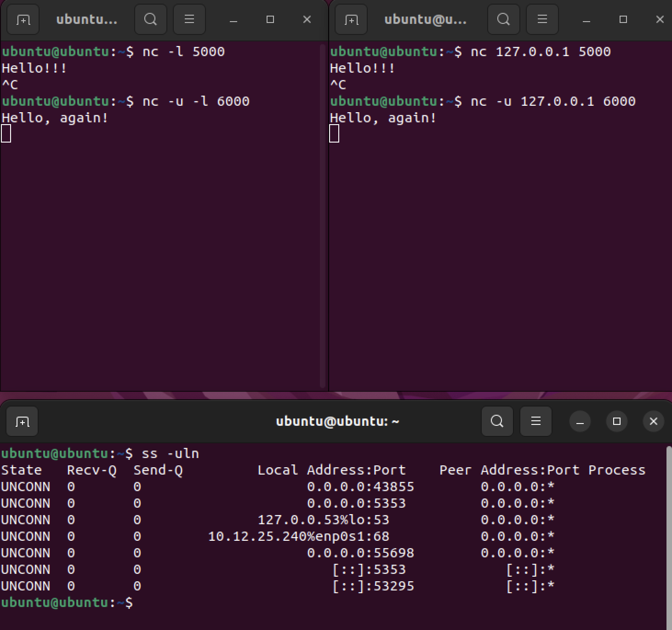This screenshot has width=672, height=630.
Task: Close the bottom terminal running ss -uln
Action: pos(654,421)
